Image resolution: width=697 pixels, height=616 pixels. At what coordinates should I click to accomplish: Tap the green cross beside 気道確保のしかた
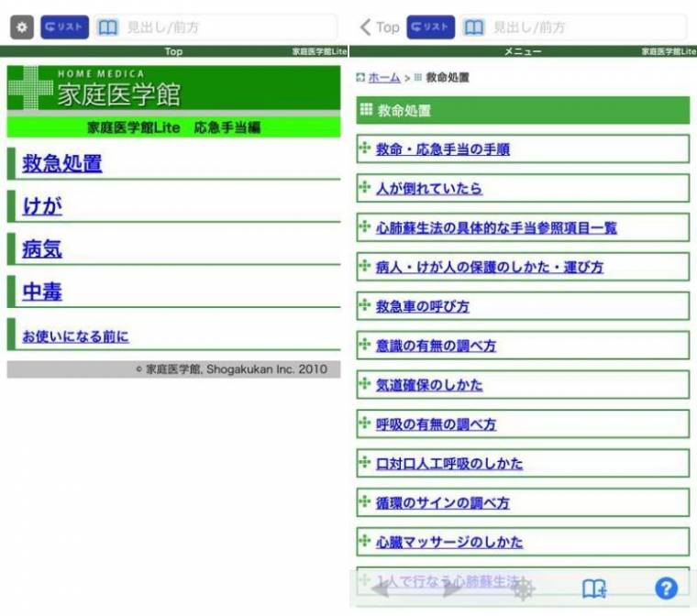coord(364,382)
